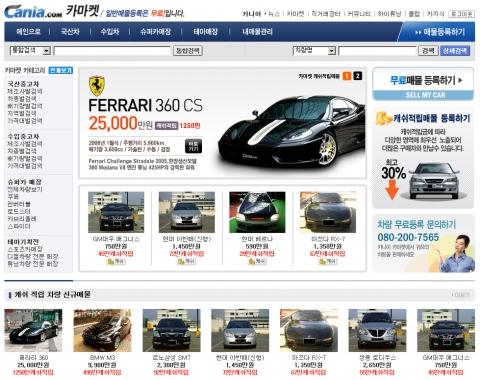480x380 pixels.
Task: Click the 통합검색 search button
Action: (x=188, y=51)
